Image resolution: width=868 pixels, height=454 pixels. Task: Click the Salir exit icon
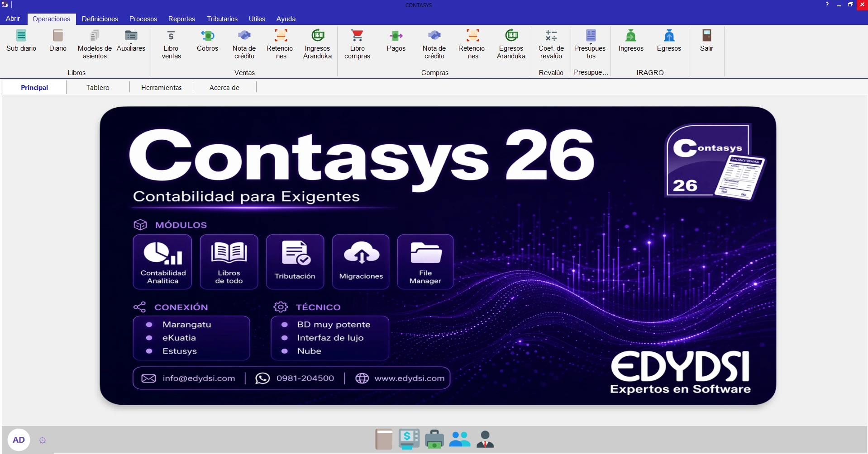706,41
